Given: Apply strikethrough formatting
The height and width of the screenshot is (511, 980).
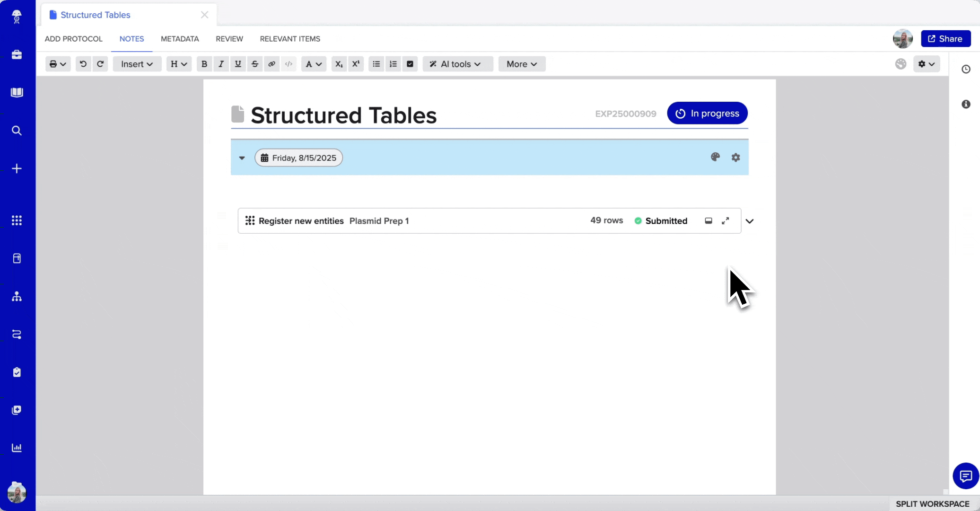Looking at the screenshot, I should 255,64.
